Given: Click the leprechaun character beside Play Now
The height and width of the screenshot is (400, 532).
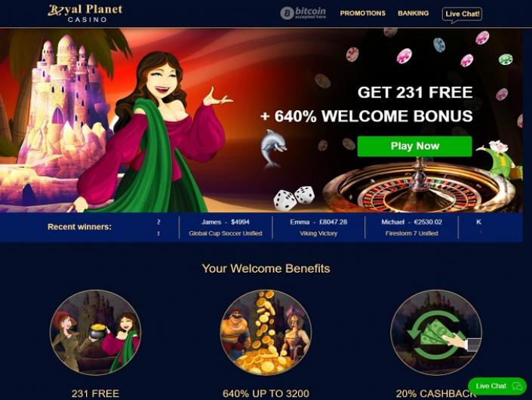Looking at the screenshot, I should (x=498, y=159).
